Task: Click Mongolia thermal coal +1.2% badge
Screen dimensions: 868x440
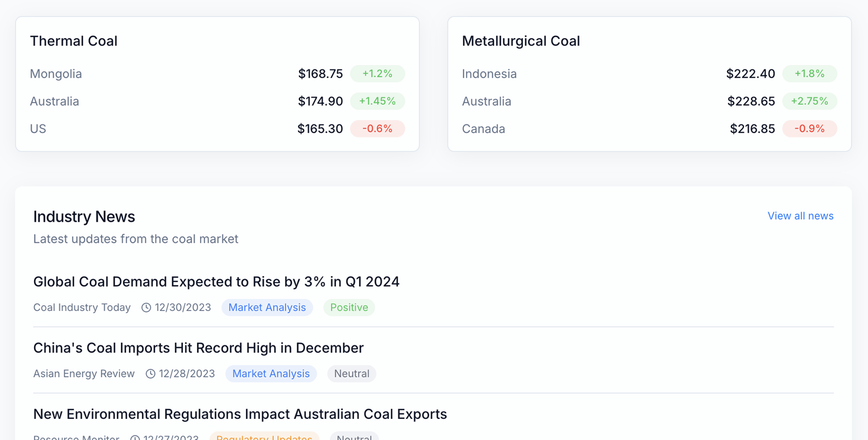Action: [x=377, y=74]
